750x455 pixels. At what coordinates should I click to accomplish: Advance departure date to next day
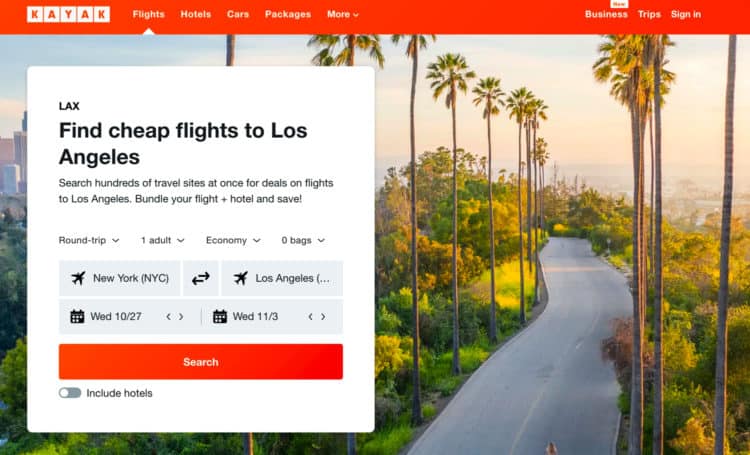181,316
